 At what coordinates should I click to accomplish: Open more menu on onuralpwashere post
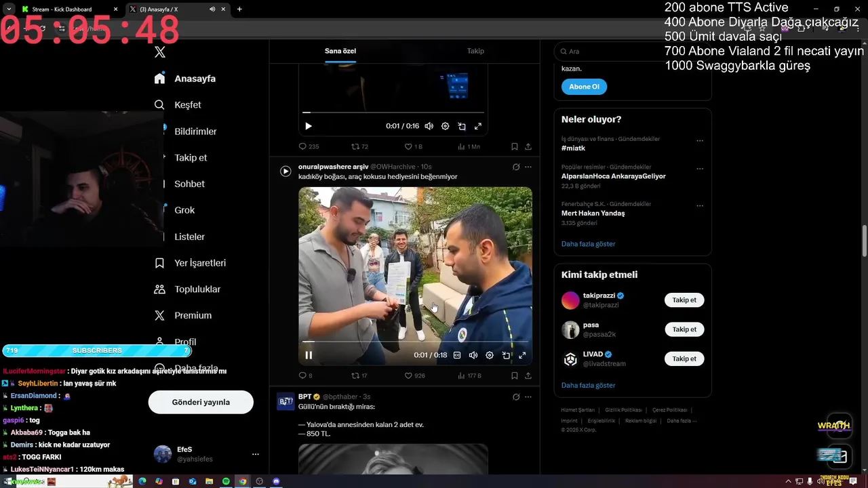(528, 167)
